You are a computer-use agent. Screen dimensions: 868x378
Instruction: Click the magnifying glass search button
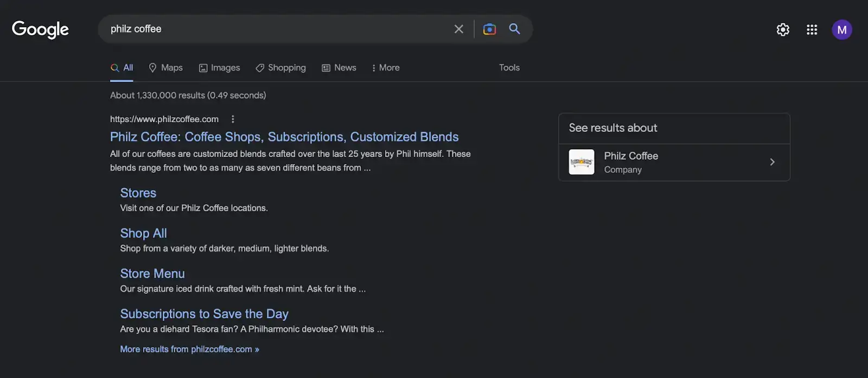(514, 29)
